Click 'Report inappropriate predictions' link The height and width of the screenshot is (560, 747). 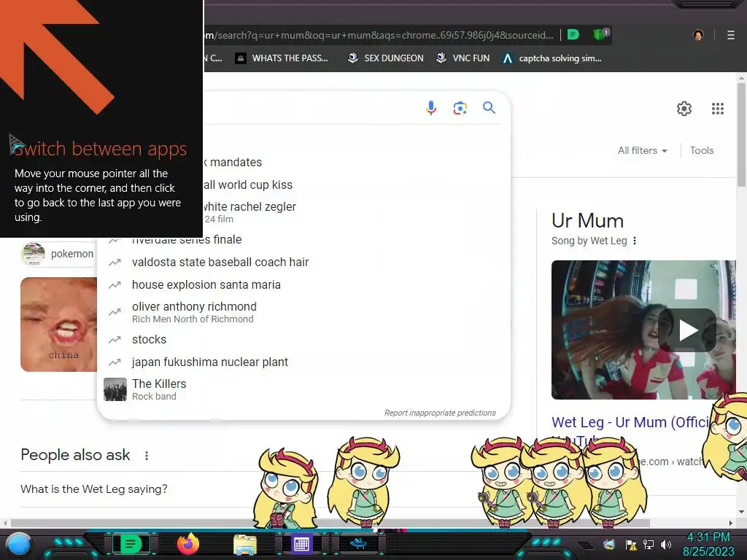click(440, 413)
